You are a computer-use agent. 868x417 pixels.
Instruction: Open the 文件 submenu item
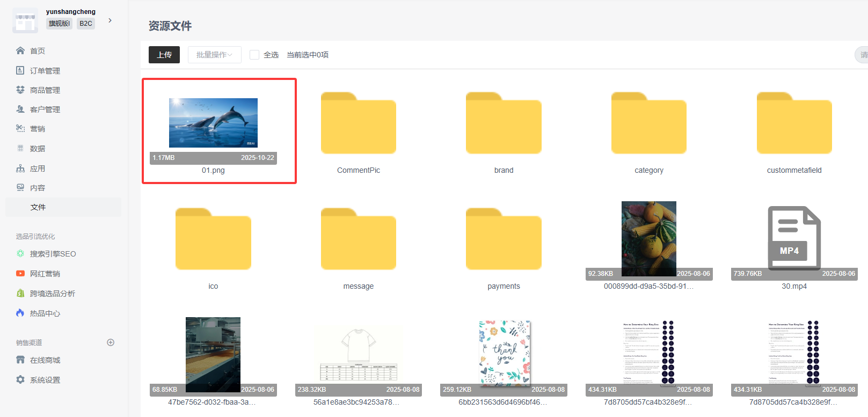click(38, 207)
